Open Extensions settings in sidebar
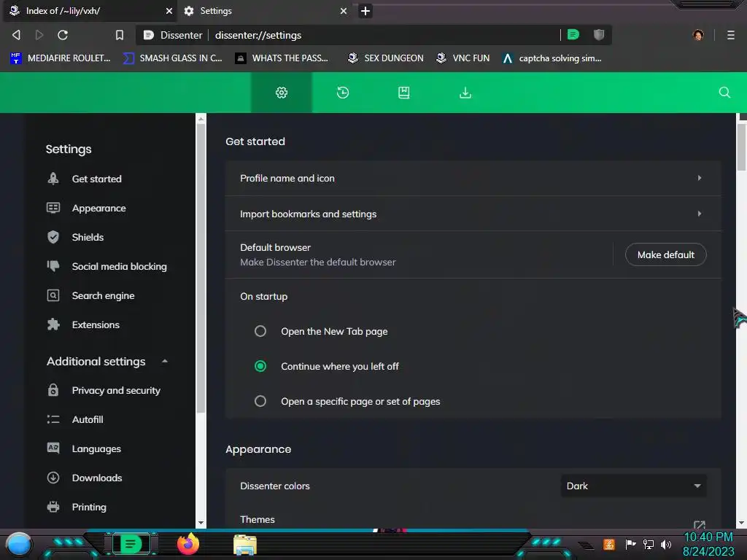 [96, 324]
